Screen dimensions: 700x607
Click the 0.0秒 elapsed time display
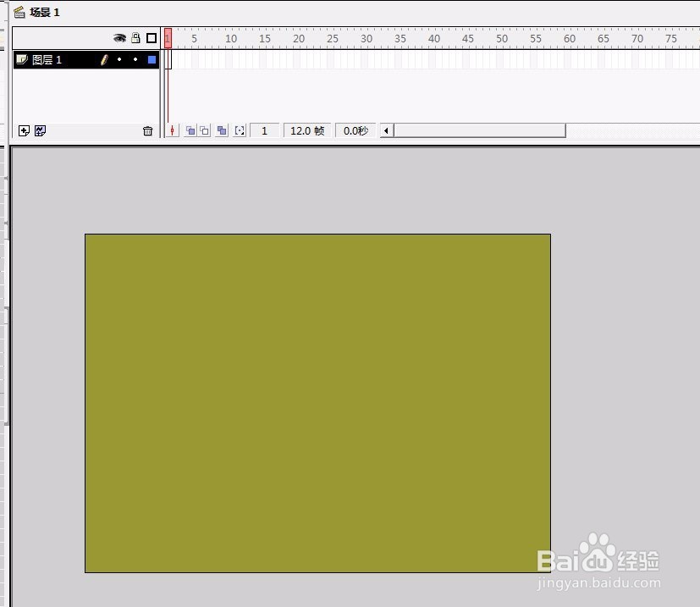[356, 131]
